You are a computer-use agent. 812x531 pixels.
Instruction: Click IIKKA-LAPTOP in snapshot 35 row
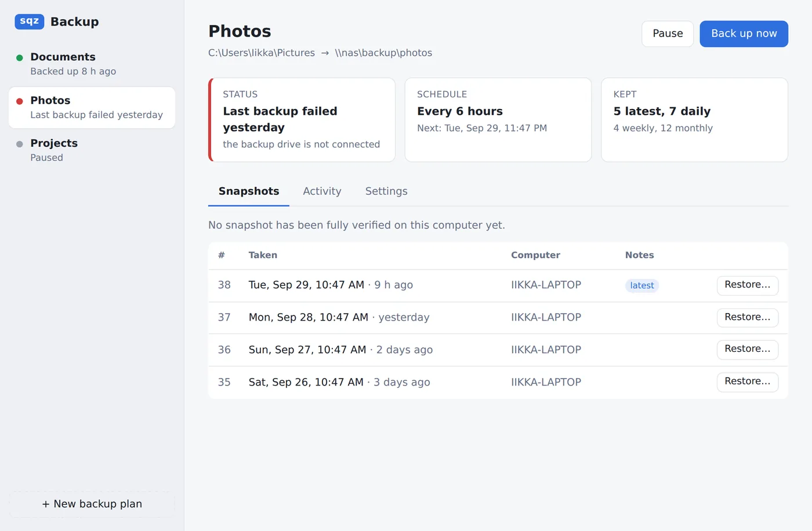tap(546, 382)
